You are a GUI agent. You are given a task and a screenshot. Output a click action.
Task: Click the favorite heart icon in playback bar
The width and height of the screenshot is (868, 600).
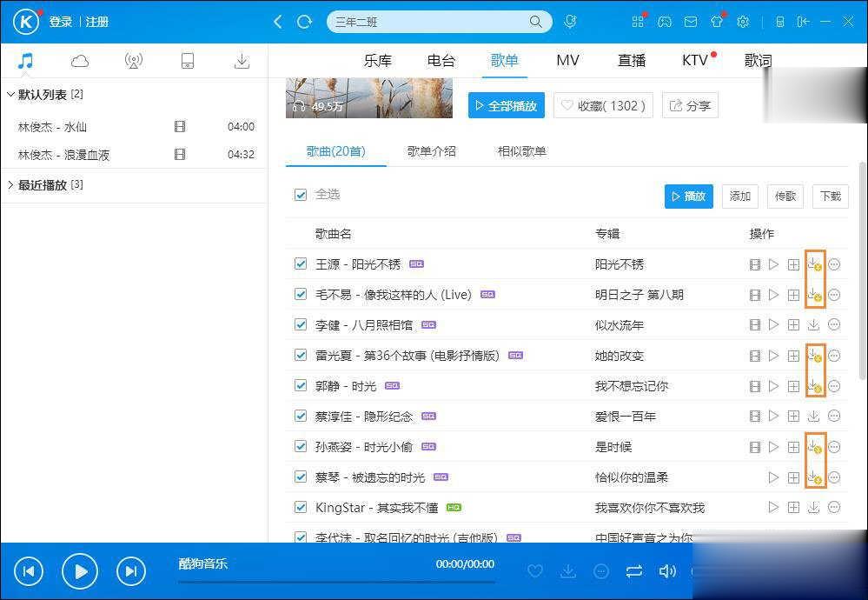click(x=535, y=571)
